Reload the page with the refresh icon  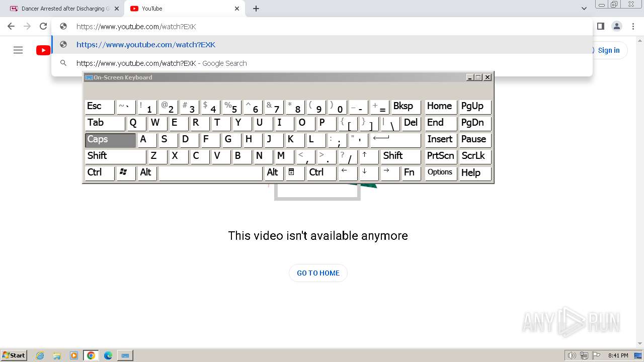[43, 26]
